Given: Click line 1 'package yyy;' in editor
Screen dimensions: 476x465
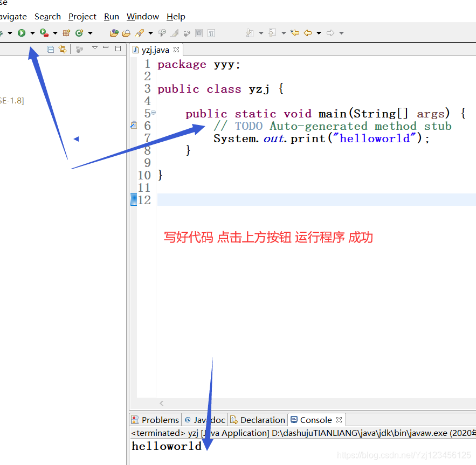Looking at the screenshot, I should point(199,64).
